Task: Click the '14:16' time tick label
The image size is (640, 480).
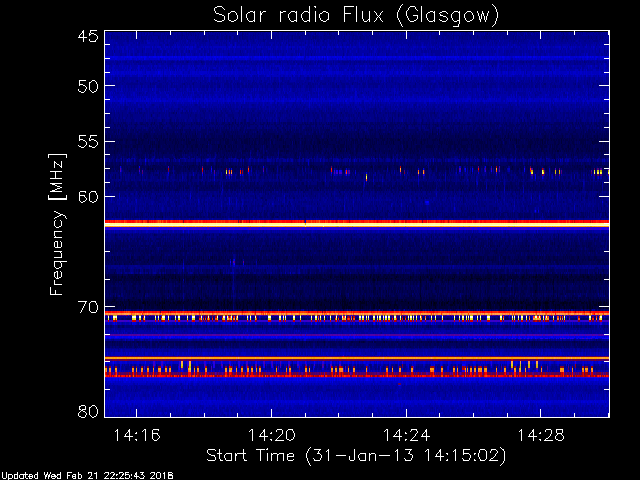Action: click(x=137, y=435)
